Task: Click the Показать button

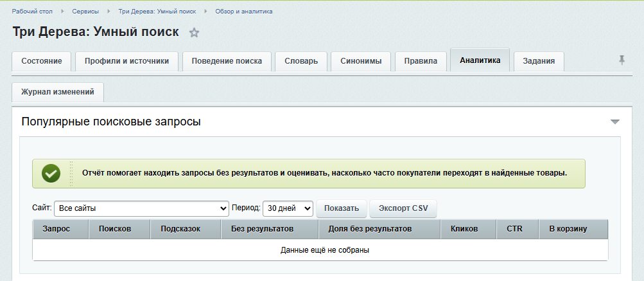Action: (342, 208)
